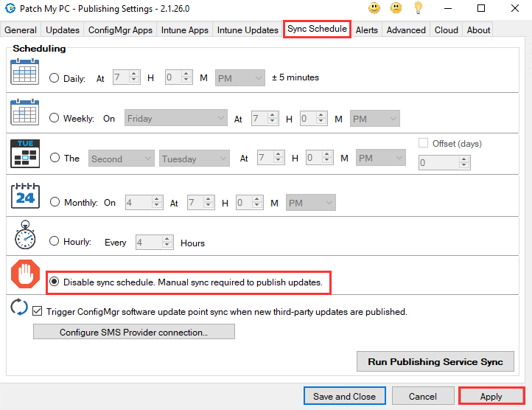Open the Monthly AM/PM dropdown
This screenshot has height=410, width=532.
310,203
